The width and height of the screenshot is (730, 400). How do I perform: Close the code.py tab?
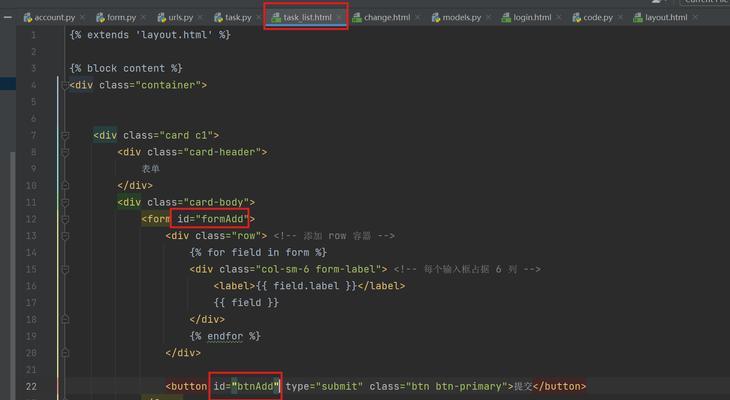coord(620,17)
